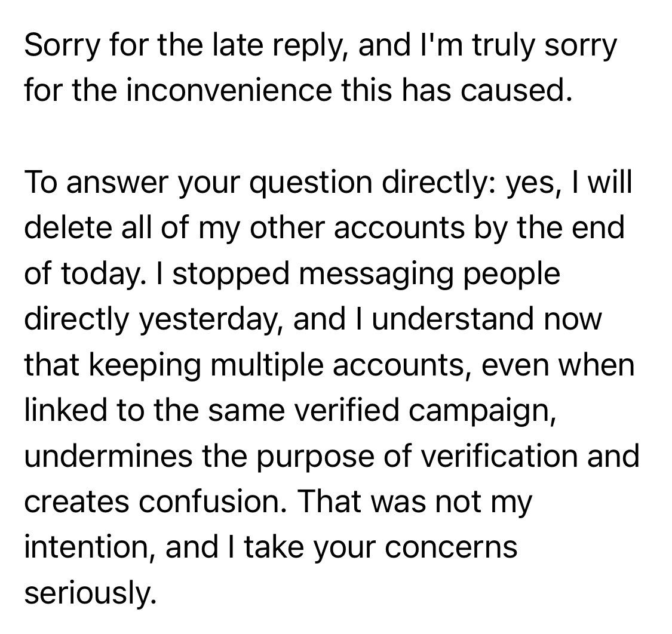This screenshot has height=634, width=672.
Task: Click "other accounts" in the delete sentence
Action: point(357,227)
